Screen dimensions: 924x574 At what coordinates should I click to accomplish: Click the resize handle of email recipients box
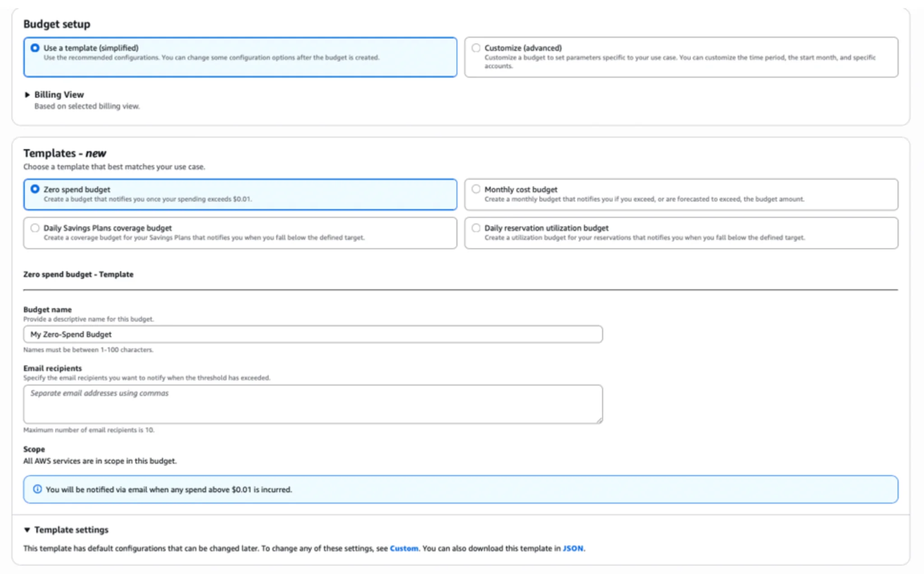click(599, 420)
